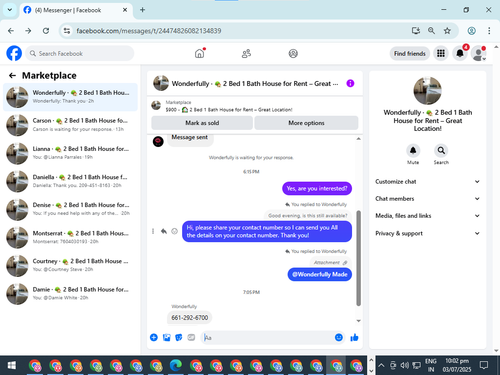Open Carson conversation in list
This screenshot has height=375, width=500.
coord(70,125)
